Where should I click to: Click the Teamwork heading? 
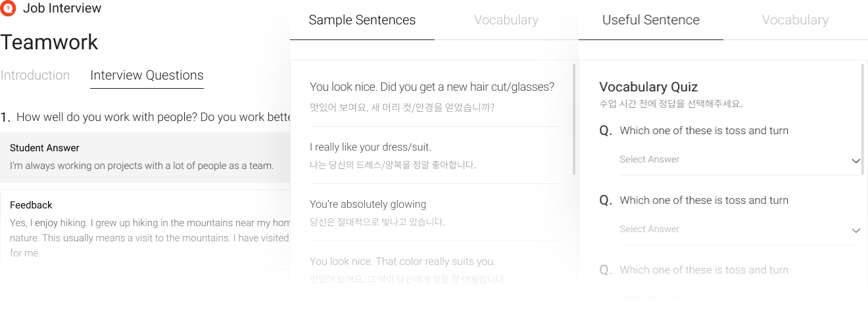click(x=49, y=42)
